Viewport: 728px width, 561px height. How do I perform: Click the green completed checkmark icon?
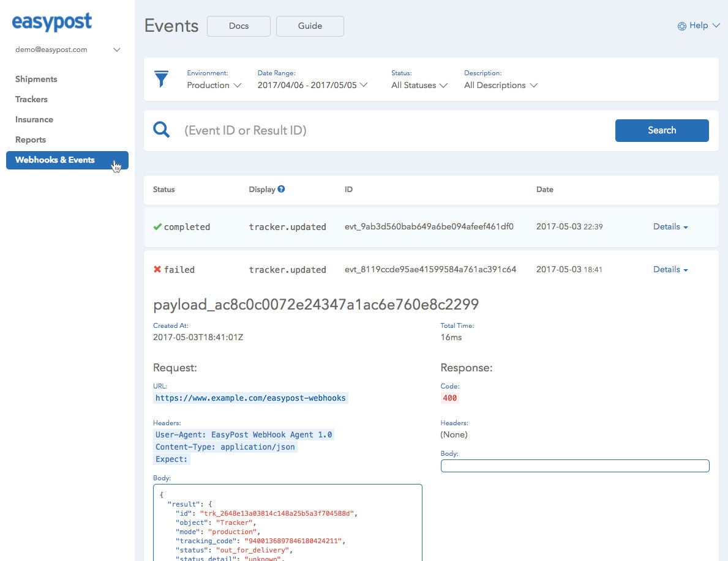coord(157,226)
